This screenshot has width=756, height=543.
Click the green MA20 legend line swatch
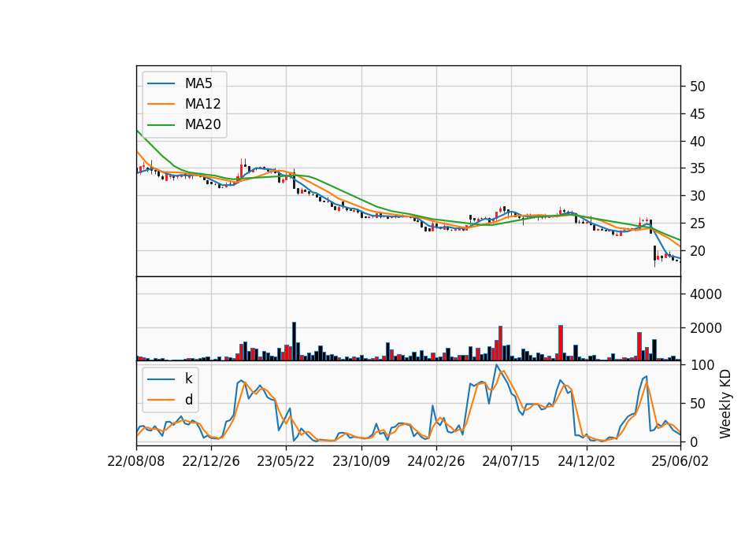coord(161,124)
